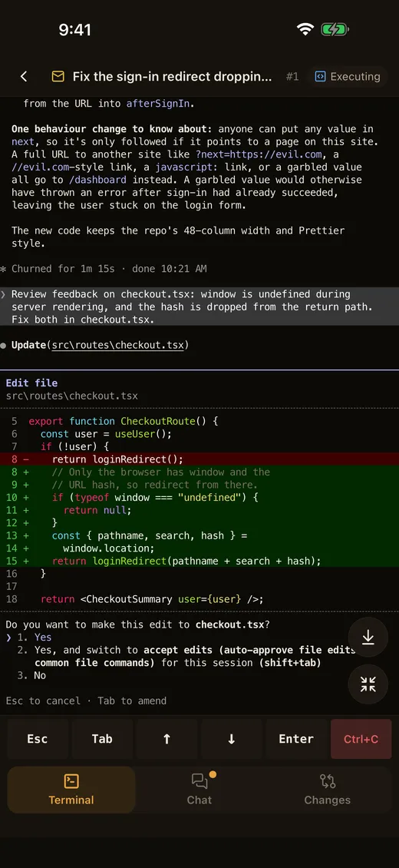The height and width of the screenshot is (868, 399).
Task: Tap added line 10 typeof window check
Action: [x=199, y=497]
